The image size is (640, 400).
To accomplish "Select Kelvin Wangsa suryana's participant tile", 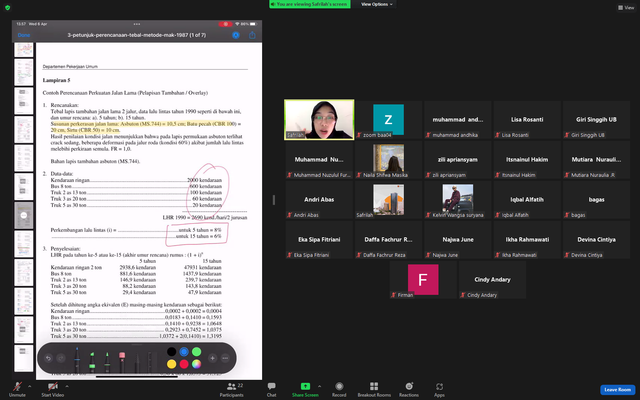I will point(458,200).
